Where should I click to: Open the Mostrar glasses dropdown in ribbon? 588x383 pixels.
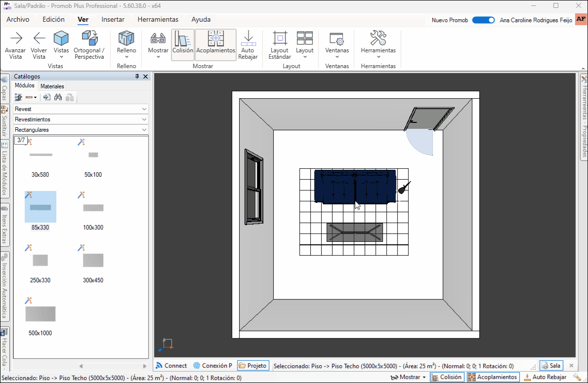(158, 44)
